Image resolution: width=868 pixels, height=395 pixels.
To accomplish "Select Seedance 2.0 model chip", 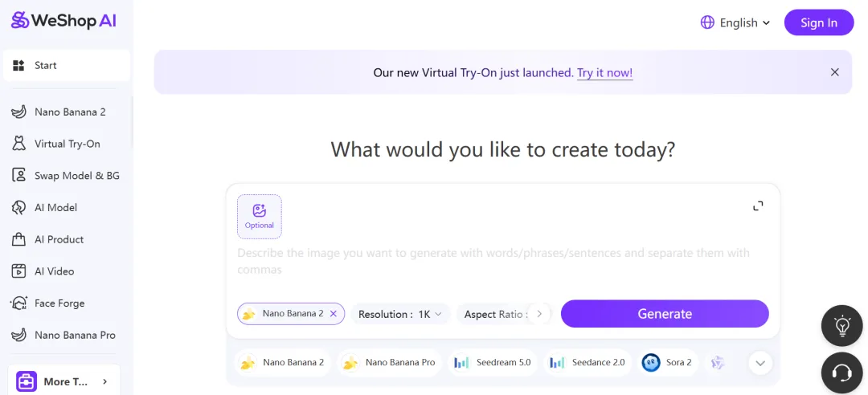I will [588, 363].
